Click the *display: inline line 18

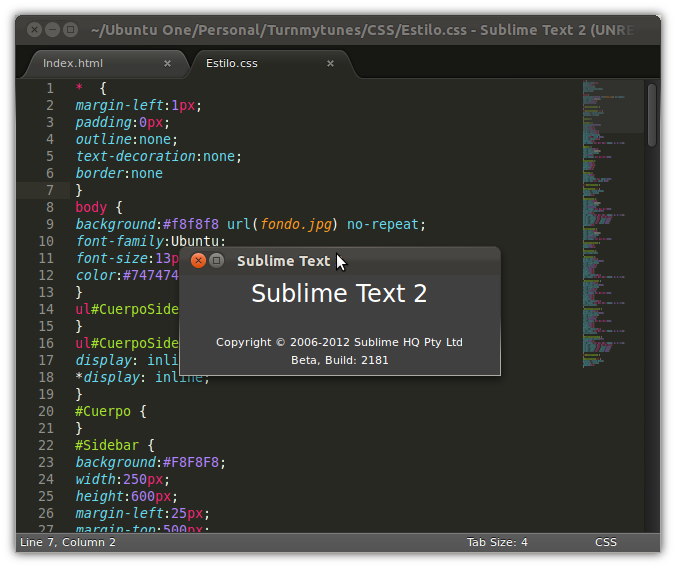click(x=143, y=377)
